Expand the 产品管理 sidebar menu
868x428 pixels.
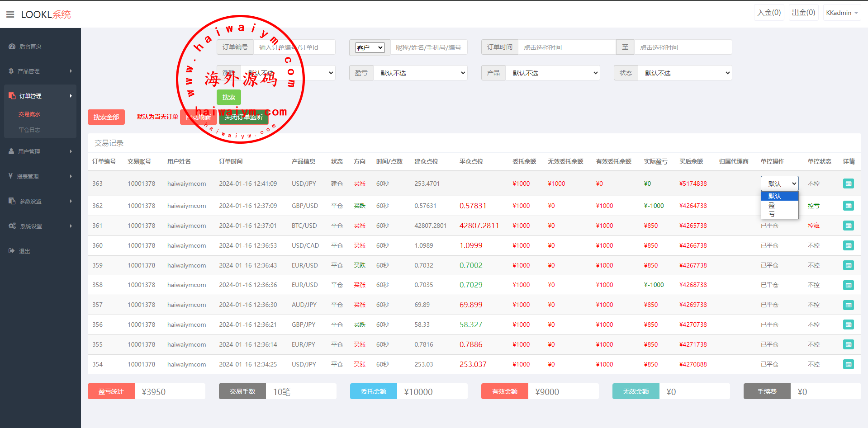40,71
